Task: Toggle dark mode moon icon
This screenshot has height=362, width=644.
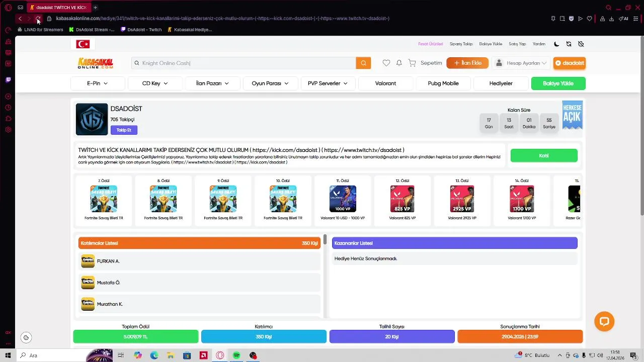Action: pyautogui.click(x=556, y=44)
